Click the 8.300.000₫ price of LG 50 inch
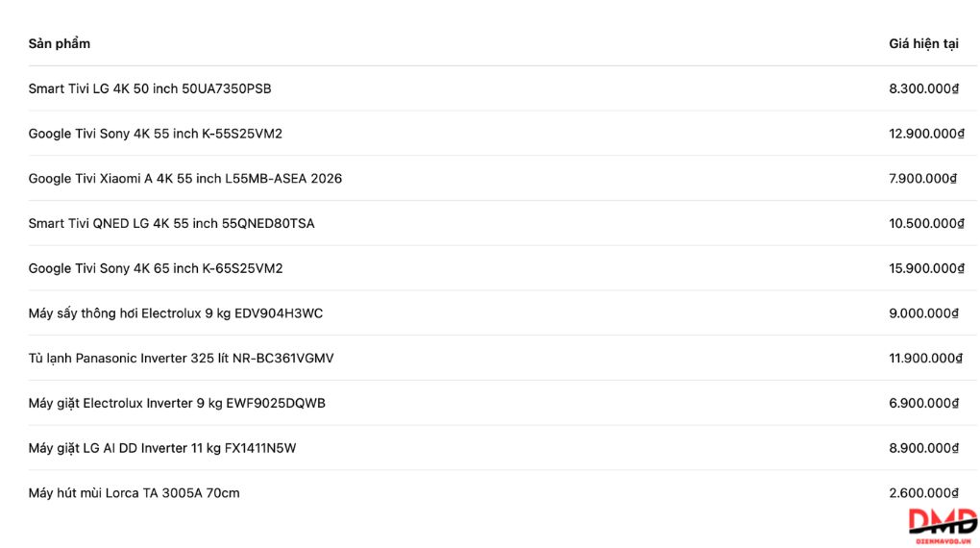 (x=923, y=88)
